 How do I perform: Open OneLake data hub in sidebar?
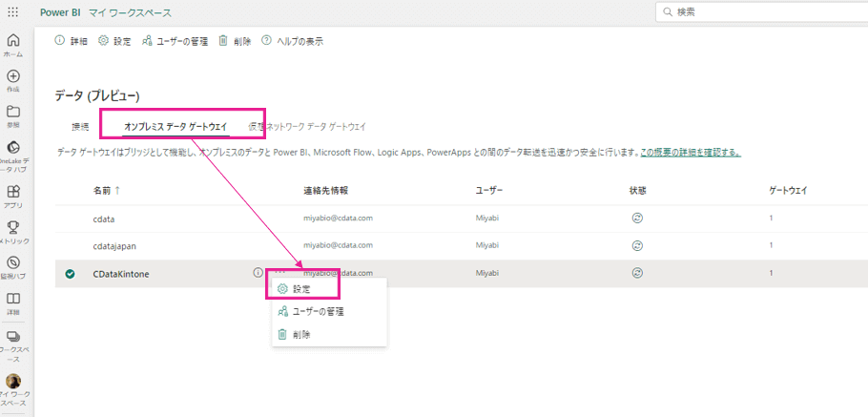click(13, 156)
